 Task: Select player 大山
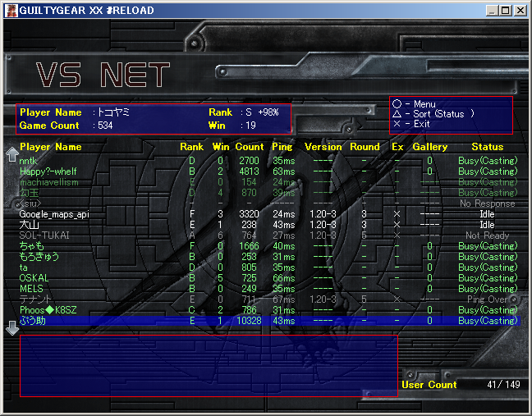[30, 225]
